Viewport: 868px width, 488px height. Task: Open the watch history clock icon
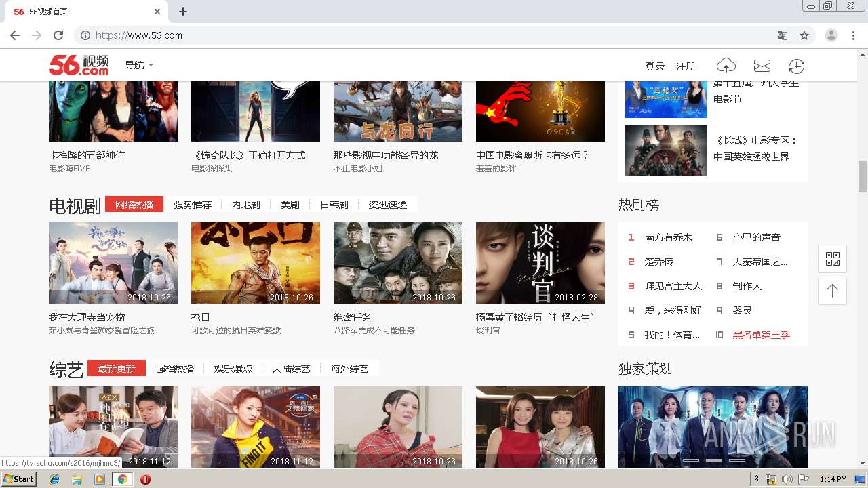click(797, 66)
